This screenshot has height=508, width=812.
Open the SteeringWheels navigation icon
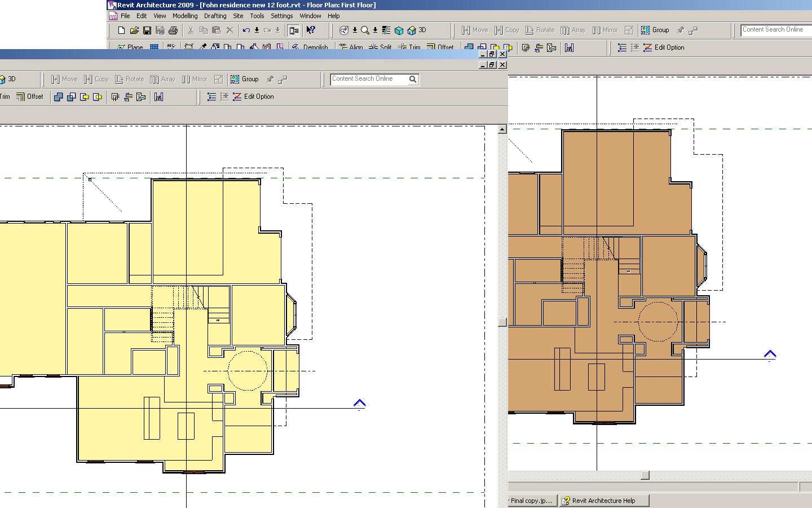click(x=344, y=30)
